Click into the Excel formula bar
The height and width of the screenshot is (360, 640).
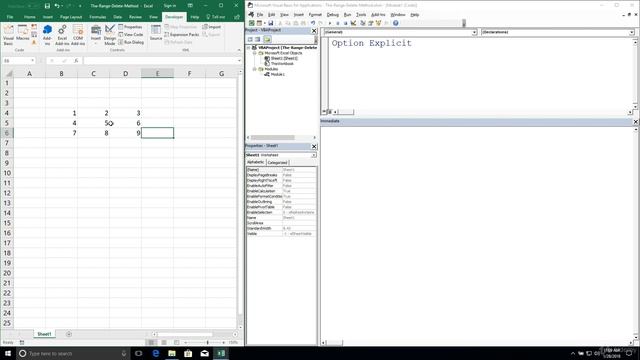160,61
